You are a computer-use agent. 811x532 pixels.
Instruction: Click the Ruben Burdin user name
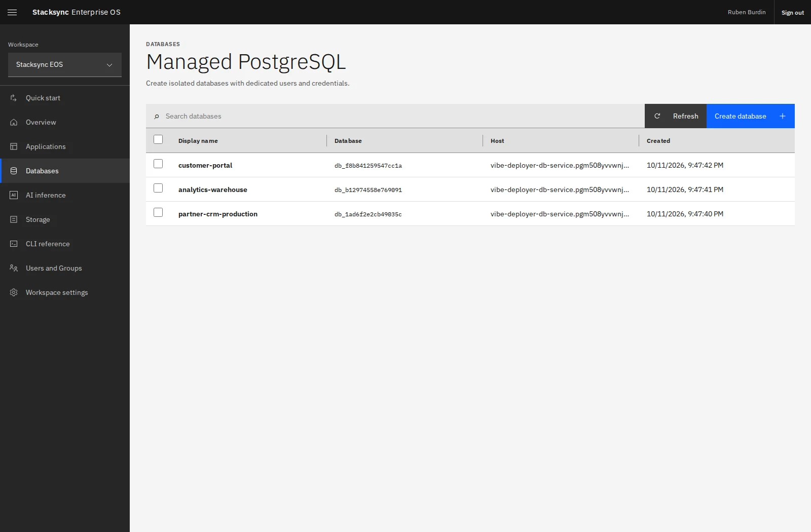747,12
